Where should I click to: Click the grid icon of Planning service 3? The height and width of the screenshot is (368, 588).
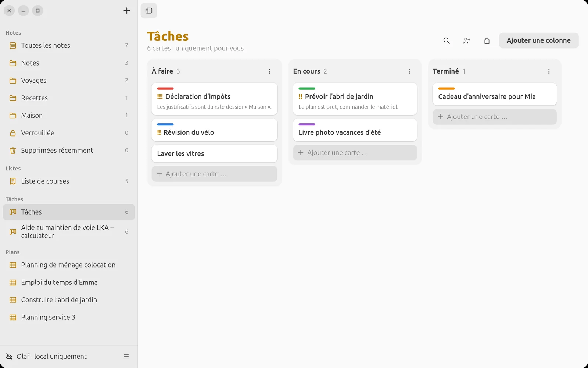13,318
